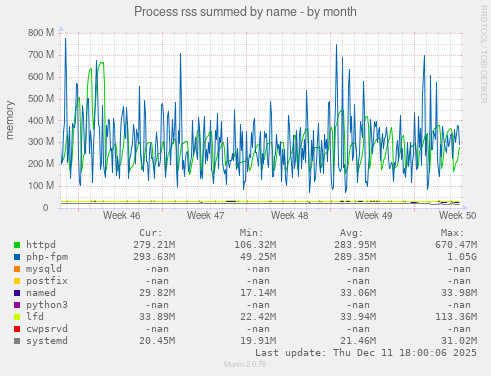Click the '200 M' y-axis label
491x376 pixels.
tap(41, 164)
